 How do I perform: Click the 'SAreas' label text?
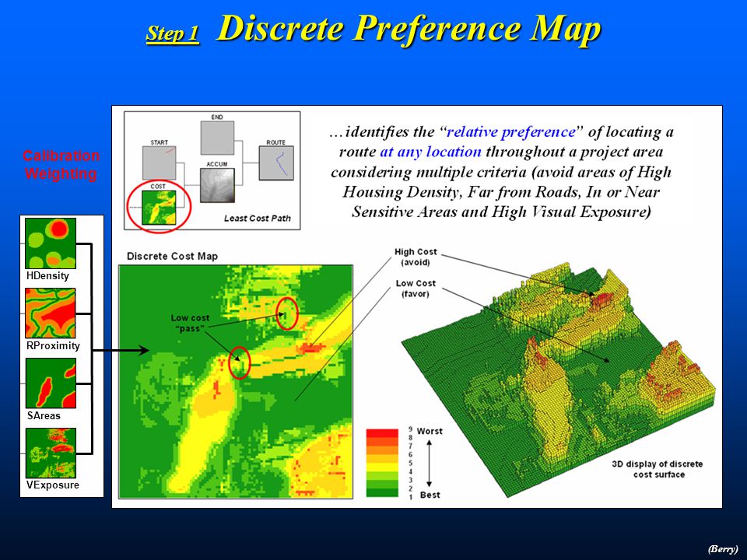[44, 415]
